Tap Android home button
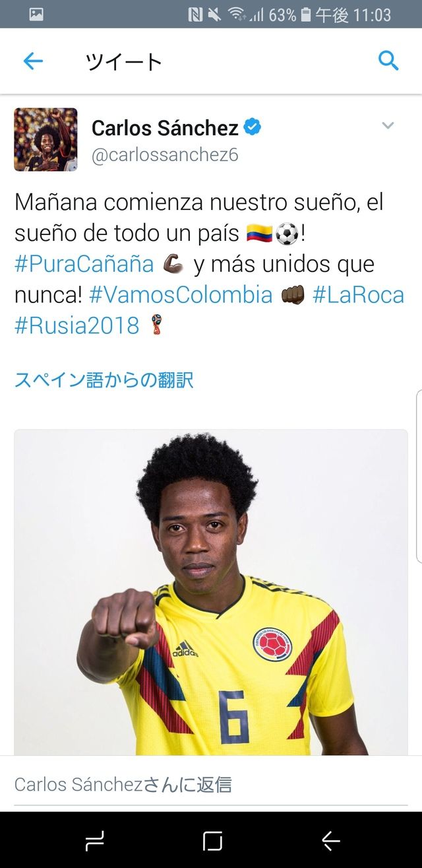The image size is (422, 868). (212, 841)
